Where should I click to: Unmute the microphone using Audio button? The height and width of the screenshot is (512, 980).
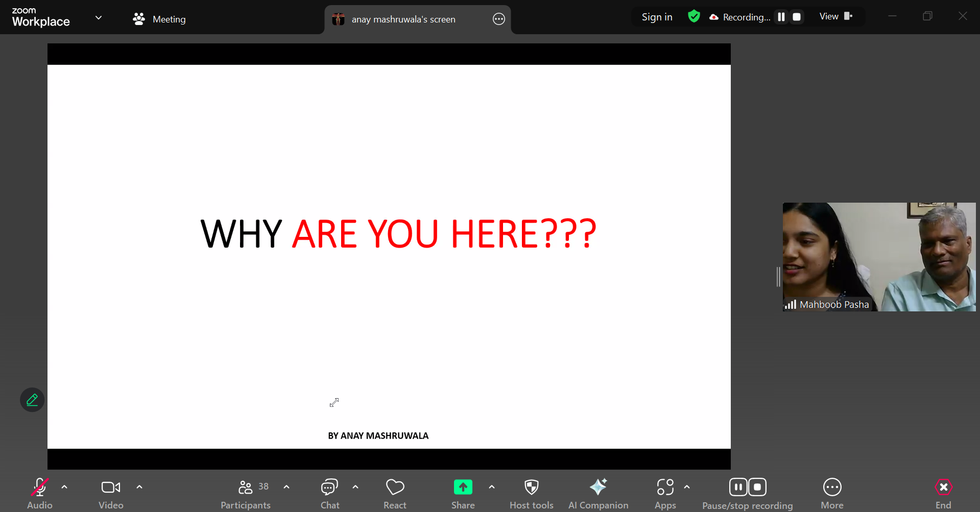40,493
